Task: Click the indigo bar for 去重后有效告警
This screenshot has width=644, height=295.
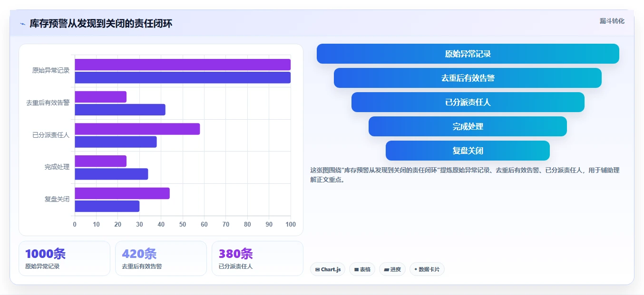Action: 120,110
